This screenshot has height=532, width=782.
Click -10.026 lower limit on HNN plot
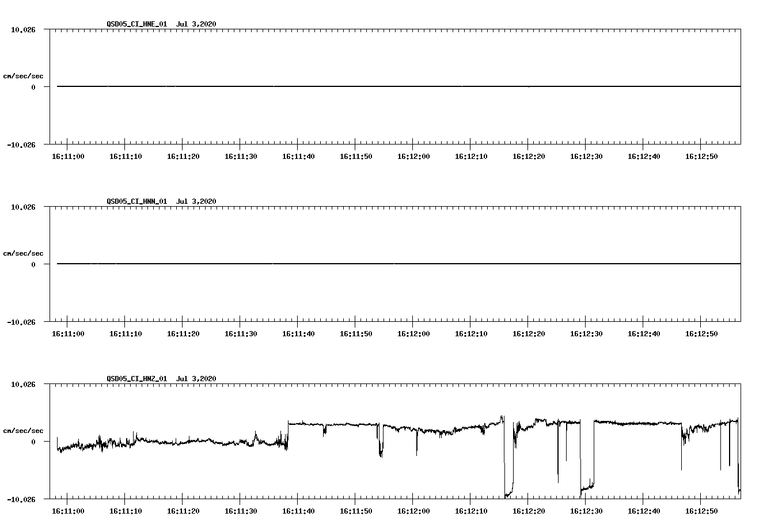(21, 322)
